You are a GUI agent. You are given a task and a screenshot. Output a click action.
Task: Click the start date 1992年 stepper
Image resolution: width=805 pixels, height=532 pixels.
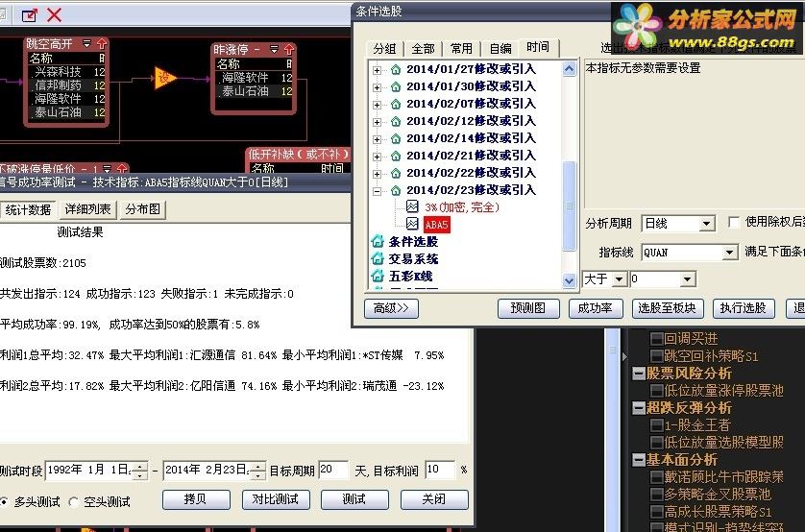click(140, 471)
